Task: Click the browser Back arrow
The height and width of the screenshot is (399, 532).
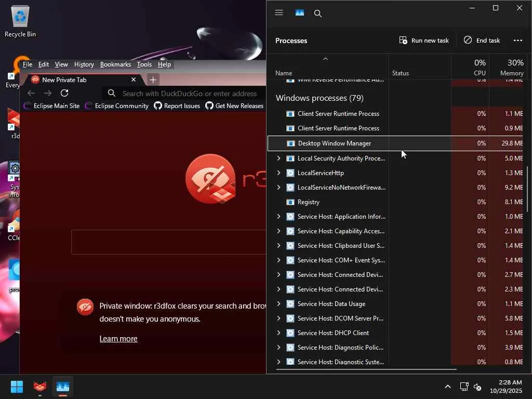Action: (31, 94)
